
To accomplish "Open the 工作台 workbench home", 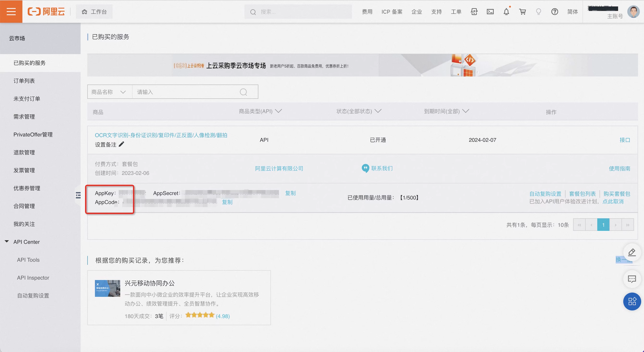I will pos(94,12).
